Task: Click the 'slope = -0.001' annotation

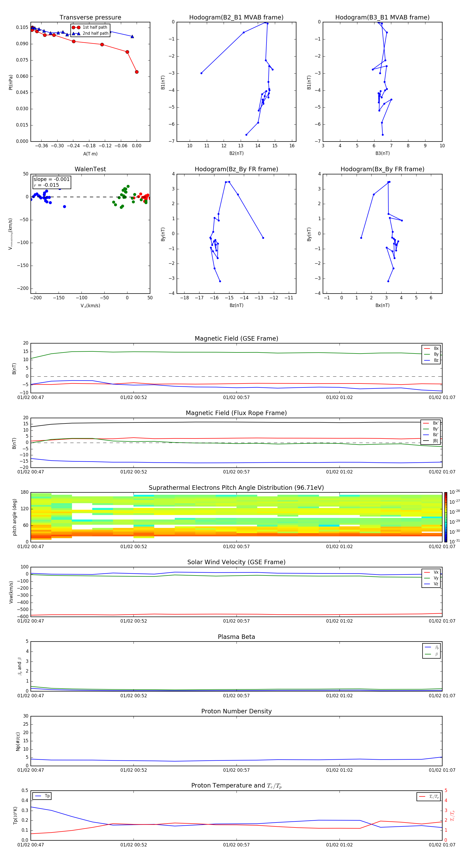Action: (x=52, y=179)
